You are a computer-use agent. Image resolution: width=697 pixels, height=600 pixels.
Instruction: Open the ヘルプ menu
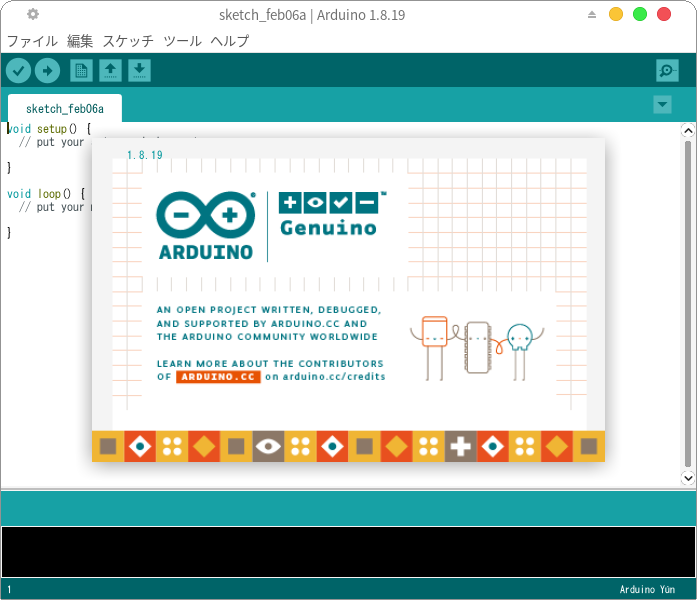230,41
